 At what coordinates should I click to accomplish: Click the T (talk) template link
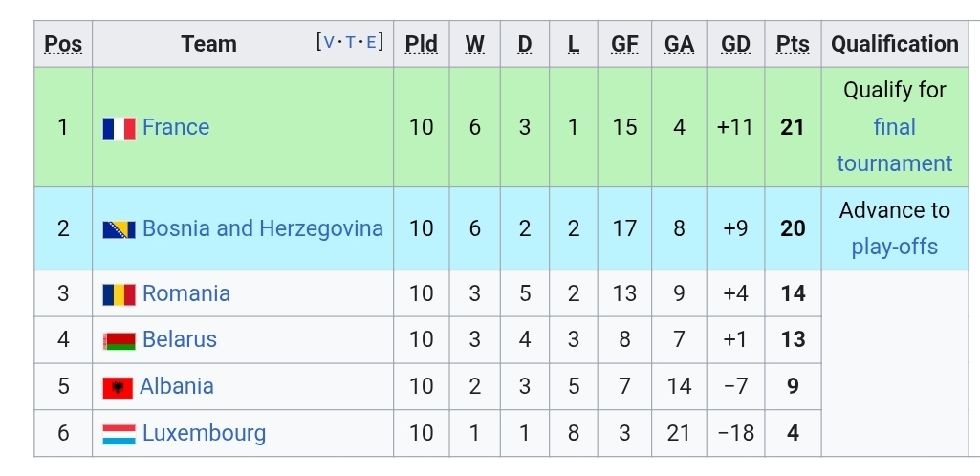click(x=351, y=42)
